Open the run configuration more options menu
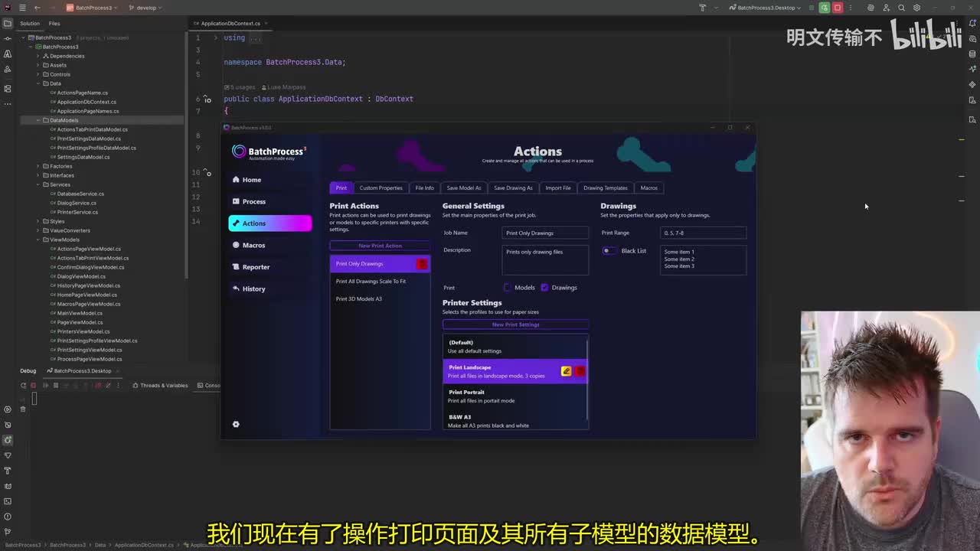The width and height of the screenshot is (980, 551). pyautogui.click(x=850, y=8)
